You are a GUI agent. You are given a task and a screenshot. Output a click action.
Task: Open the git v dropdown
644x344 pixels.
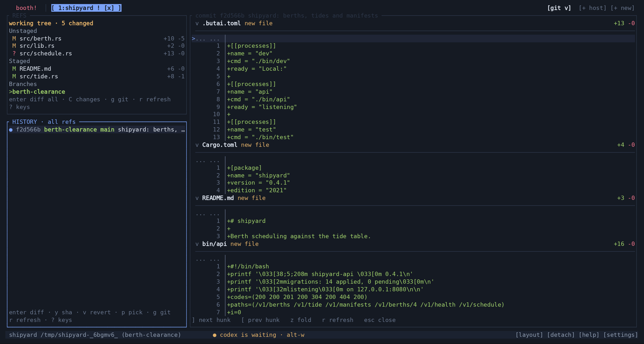tap(559, 8)
